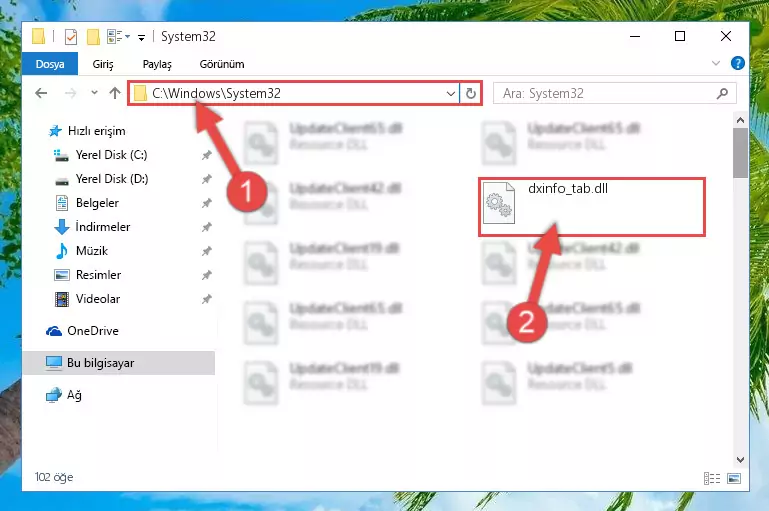
Task: Click the pin icon next to Yerel Disk (C:)
Action: pyautogui.click(x=206, y=155)
